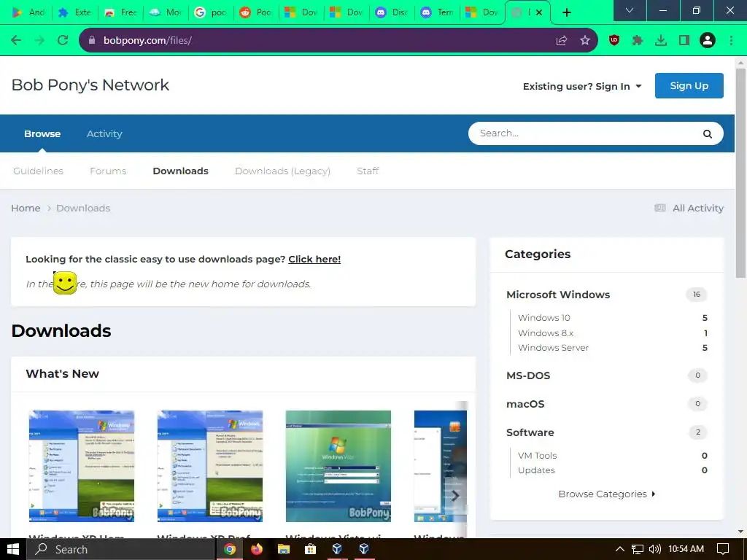Bookmark this page with the star icon
Screen dimensions: 747x560
pyautogui.click(x=585, y=41)
